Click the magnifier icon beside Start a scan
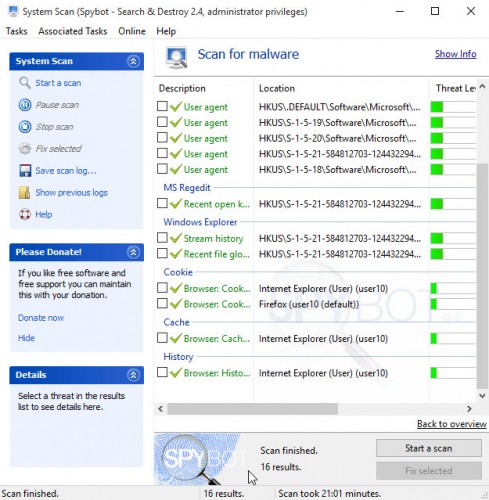This screenshot has height=500, width=489. [25, 83]
